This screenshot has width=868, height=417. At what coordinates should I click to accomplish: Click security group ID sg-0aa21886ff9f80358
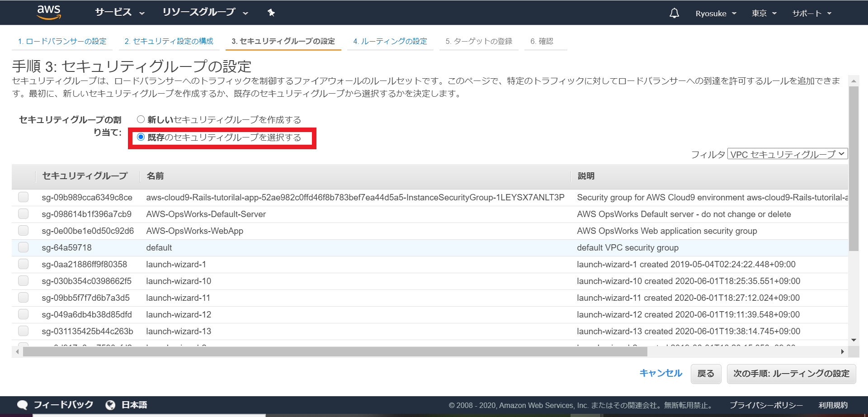point(85,264)
